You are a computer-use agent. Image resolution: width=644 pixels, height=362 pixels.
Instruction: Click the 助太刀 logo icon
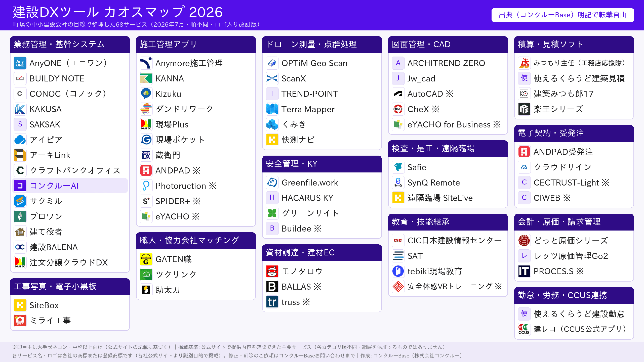click(146, 290)
